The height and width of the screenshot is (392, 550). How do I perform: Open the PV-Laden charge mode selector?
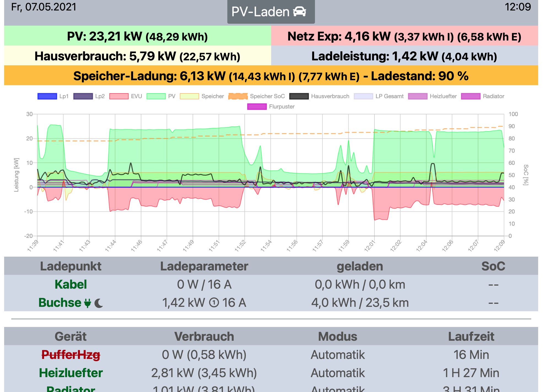coord(271,12)
